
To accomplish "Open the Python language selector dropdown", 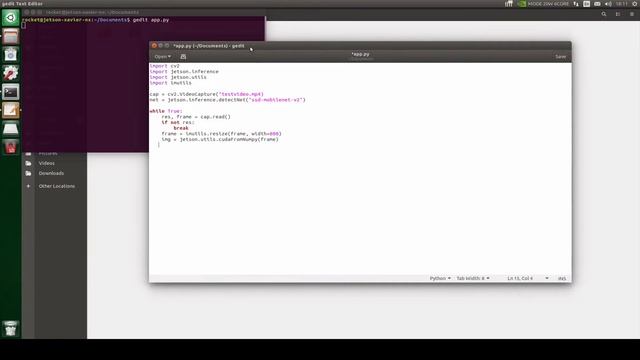I will (x=440, y=278).
